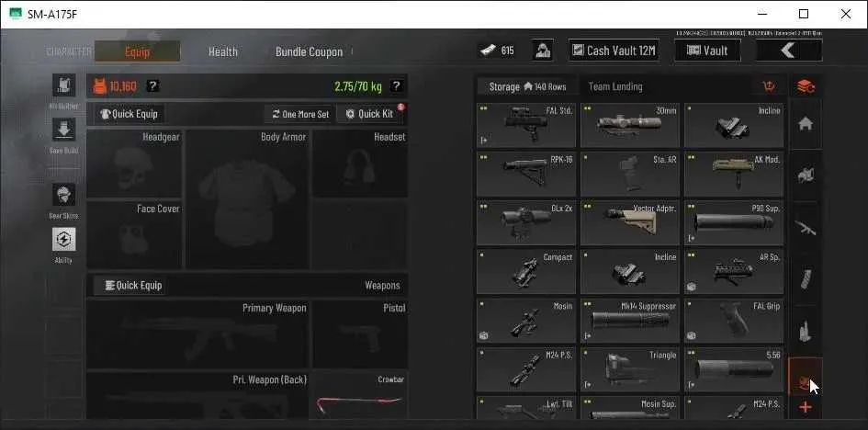Click question mark next to 10,160
868x430 pixels.
[x=152, y=86]
